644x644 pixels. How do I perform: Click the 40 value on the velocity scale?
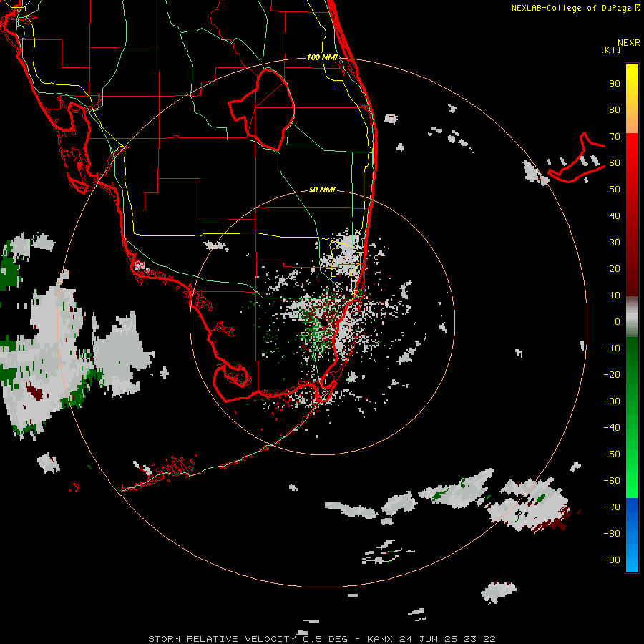[x=615, y=216]
